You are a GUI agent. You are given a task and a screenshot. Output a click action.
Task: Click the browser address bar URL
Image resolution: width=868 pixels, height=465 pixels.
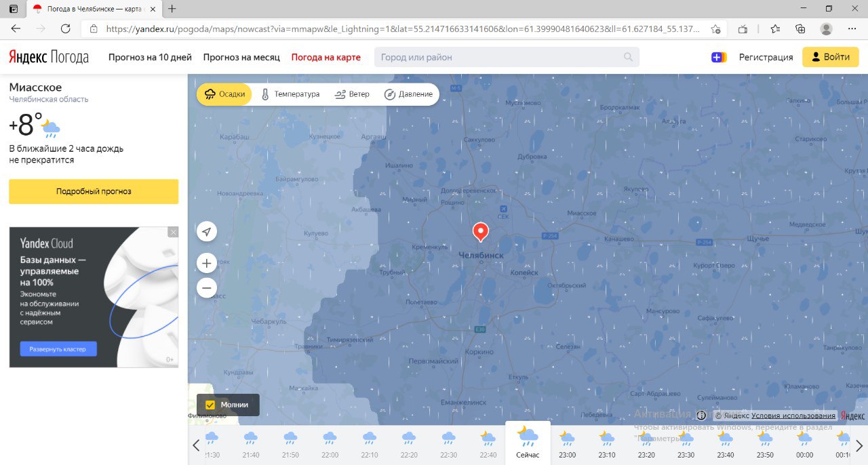(403, 29)
